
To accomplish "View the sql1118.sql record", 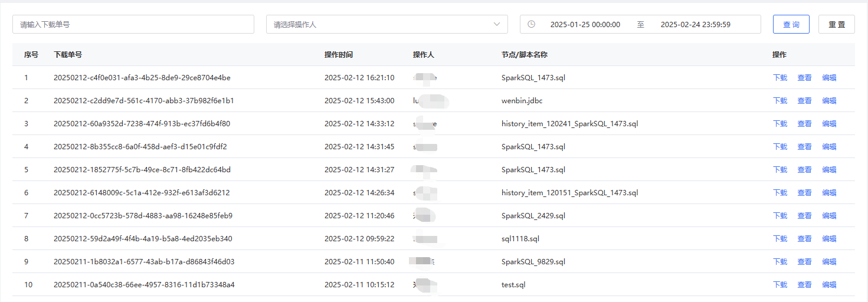I will [x=804, y=239].
